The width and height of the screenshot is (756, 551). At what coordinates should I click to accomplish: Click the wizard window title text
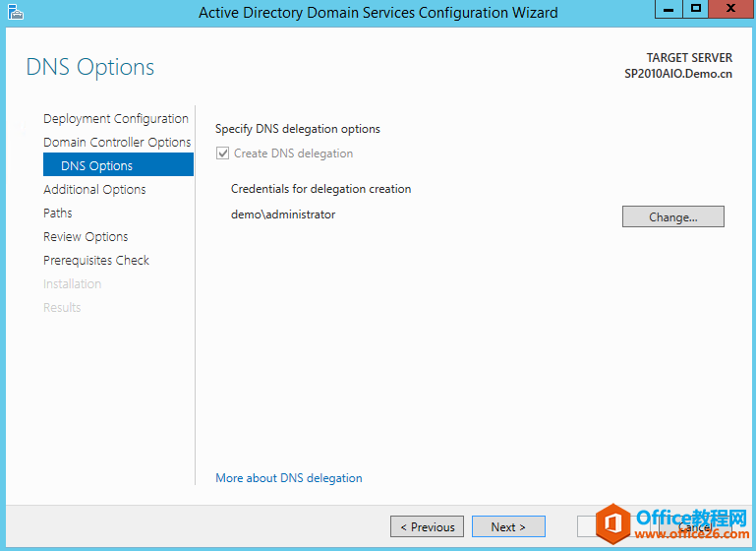(378, 13)
